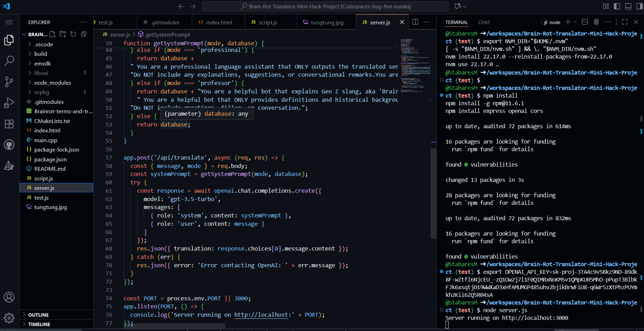Click the command center search box
This screenshot has height=331, width=644.
point(325,6)
